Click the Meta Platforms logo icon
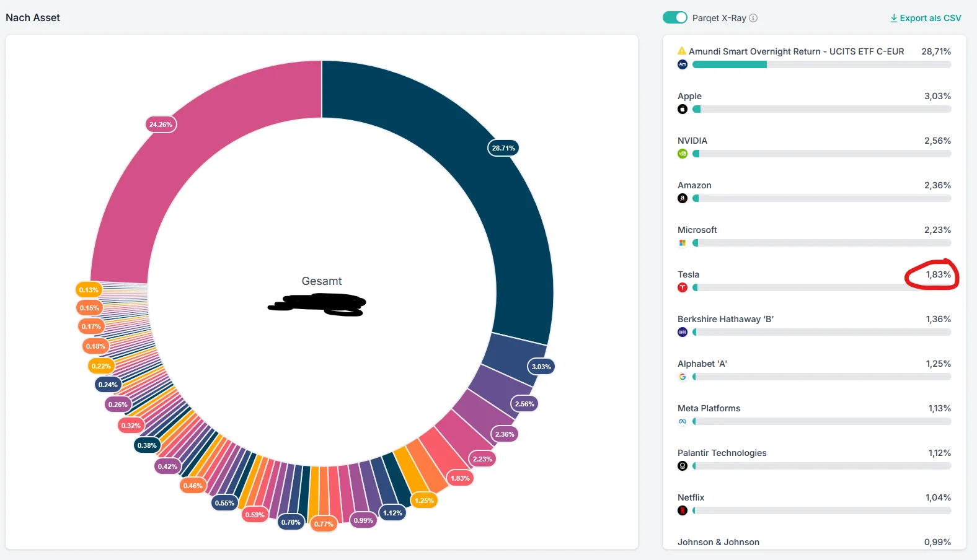The height and width of the screenshot is (560, 977). (x=683, y=421)
